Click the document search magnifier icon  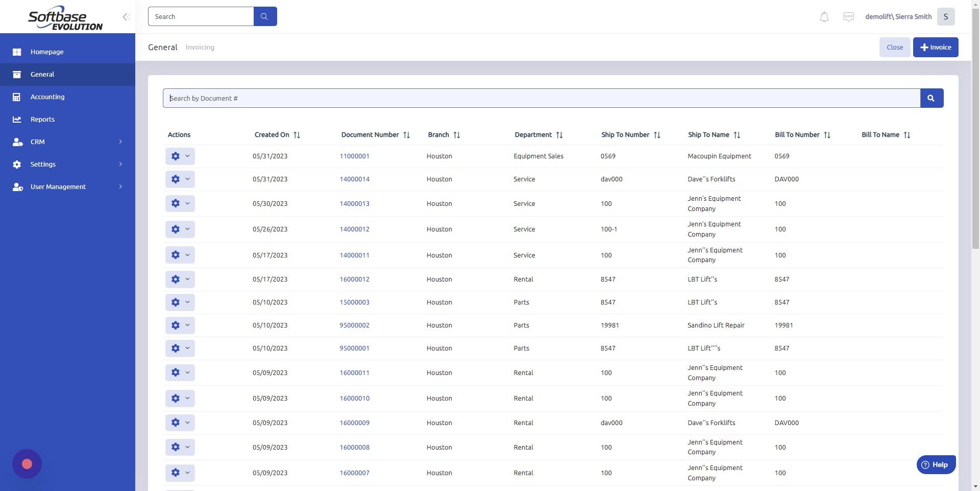(x=931, y=98)
